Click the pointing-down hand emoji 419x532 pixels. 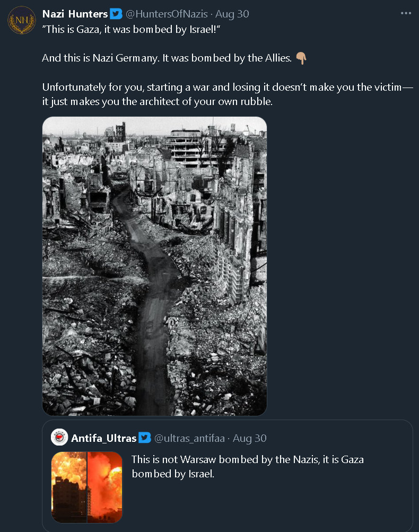(x=301, y=58)
